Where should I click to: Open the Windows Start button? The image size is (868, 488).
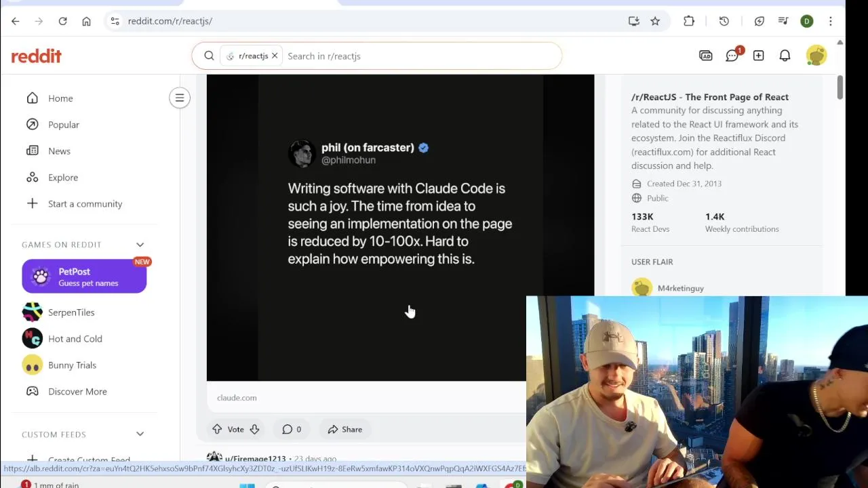tap(247, 485)
